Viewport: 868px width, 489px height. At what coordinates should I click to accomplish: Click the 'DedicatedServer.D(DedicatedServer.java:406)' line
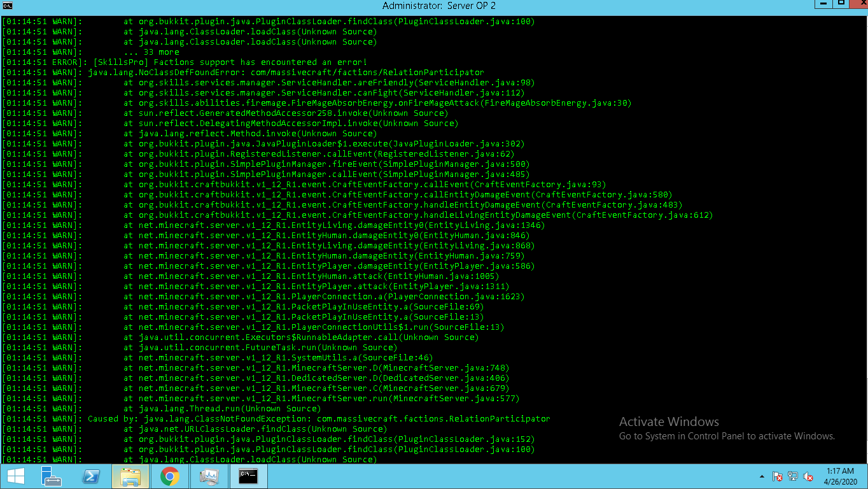pyautogui.click(x=255, y=378)
